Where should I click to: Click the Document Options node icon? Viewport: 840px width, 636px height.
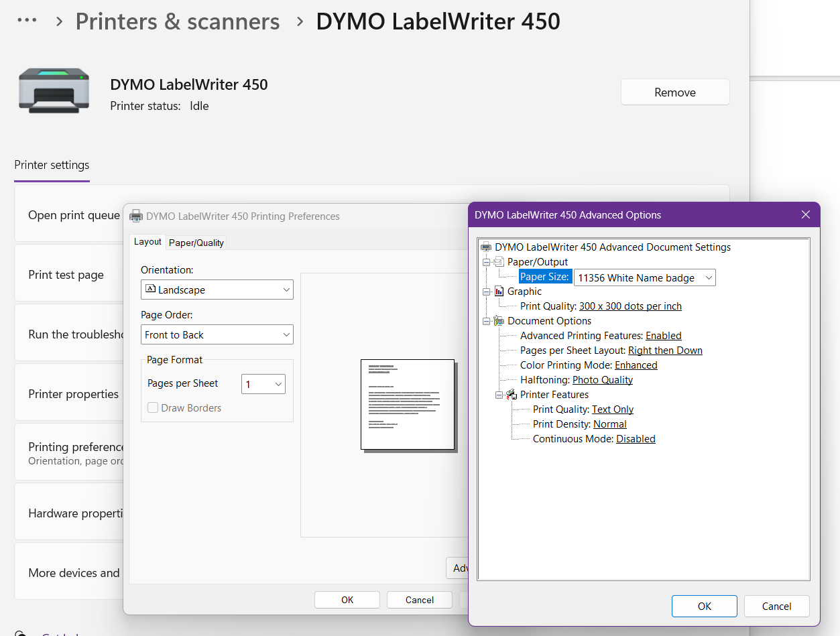(x=499, y=321)
